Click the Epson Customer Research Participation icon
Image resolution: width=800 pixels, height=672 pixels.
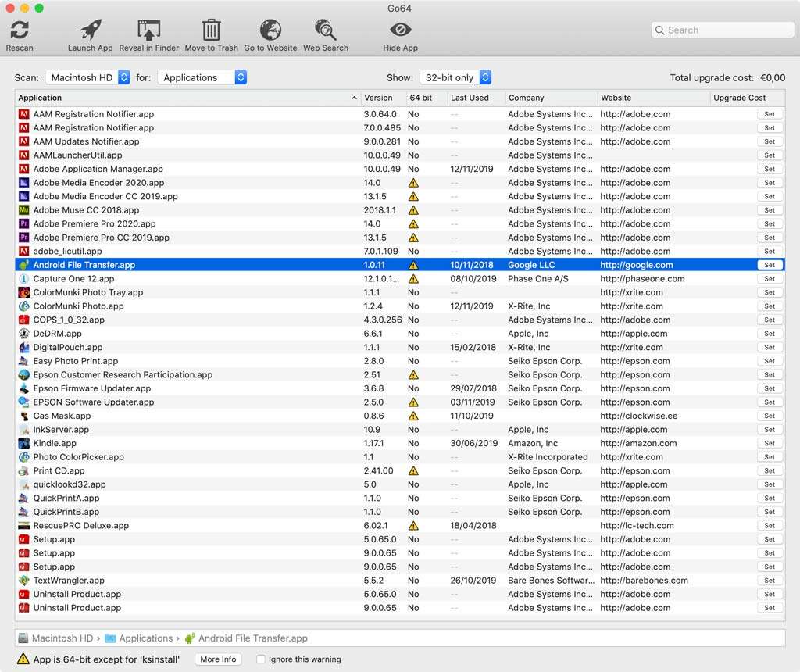(23, 374)
